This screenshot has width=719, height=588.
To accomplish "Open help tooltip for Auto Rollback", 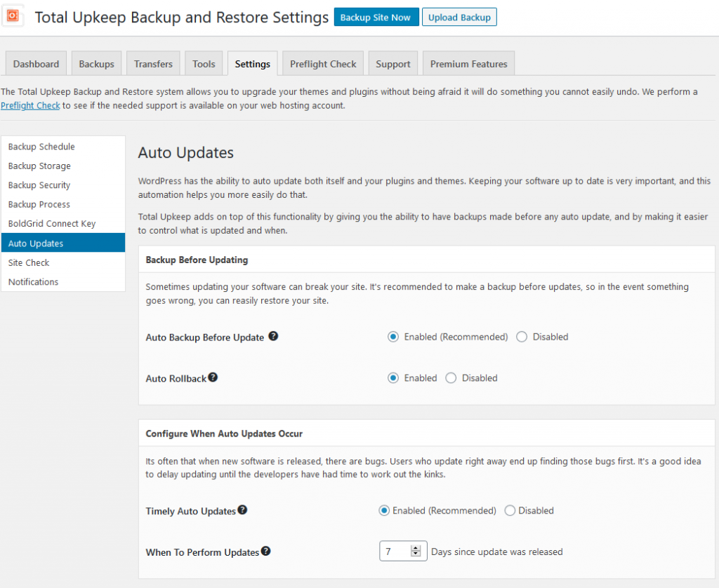I will (213, 377).
